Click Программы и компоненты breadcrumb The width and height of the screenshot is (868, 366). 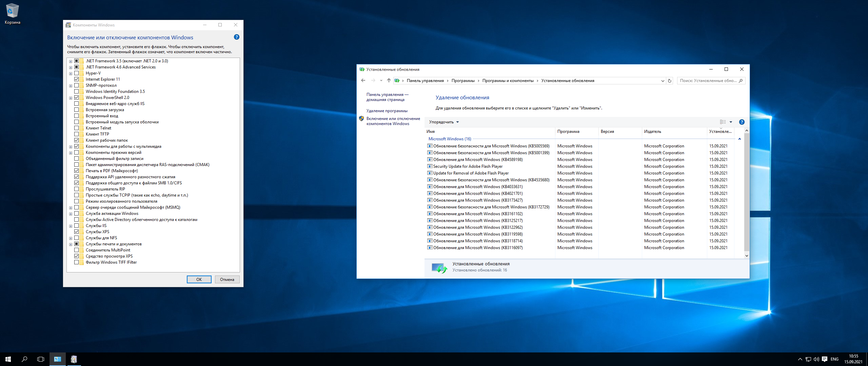[508, 81]
